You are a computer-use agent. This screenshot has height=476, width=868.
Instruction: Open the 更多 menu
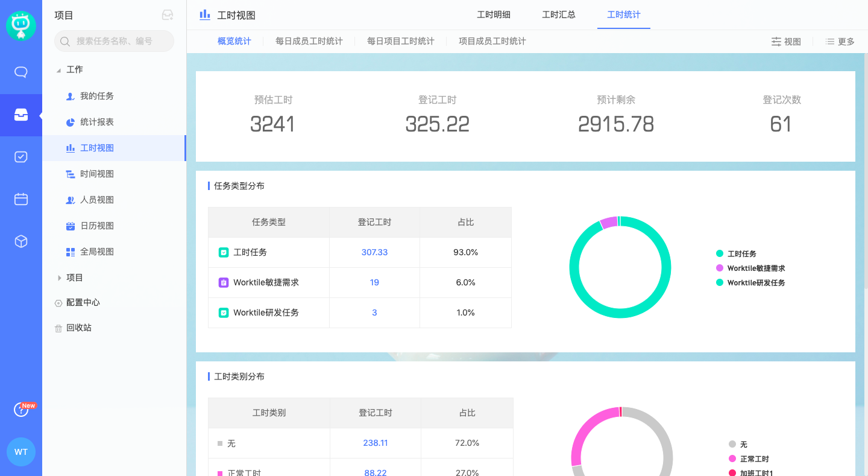840,42
